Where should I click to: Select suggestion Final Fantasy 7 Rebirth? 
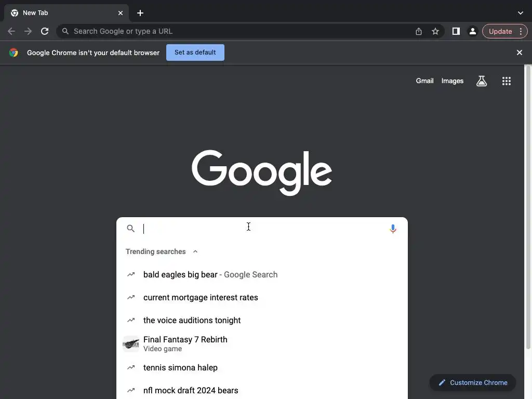pyautogui.click(x=262, y=344)
